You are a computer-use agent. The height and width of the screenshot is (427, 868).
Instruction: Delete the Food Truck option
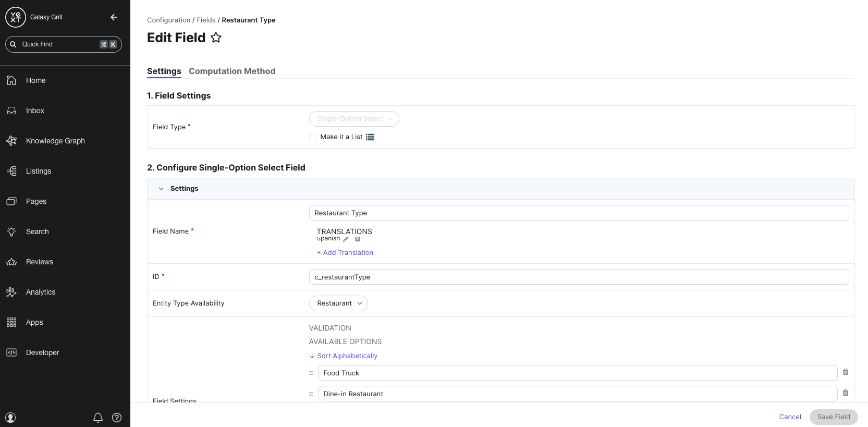click(x=846, y=372)
